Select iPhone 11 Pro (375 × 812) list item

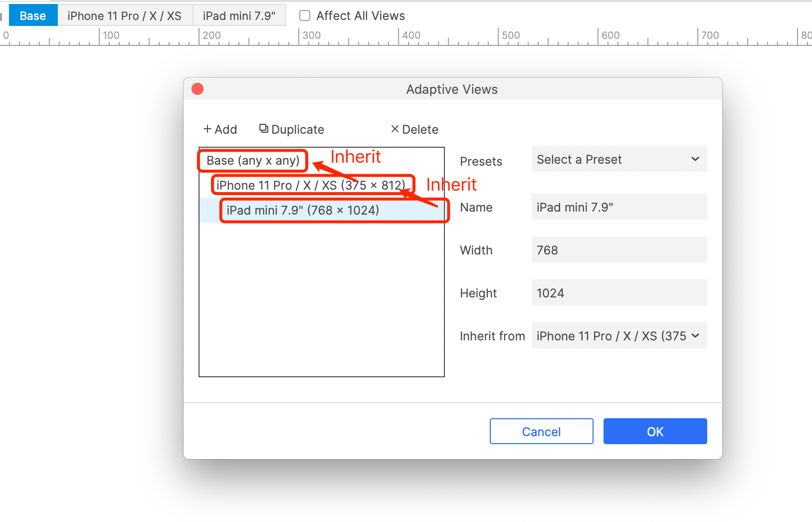pos(311,185)
